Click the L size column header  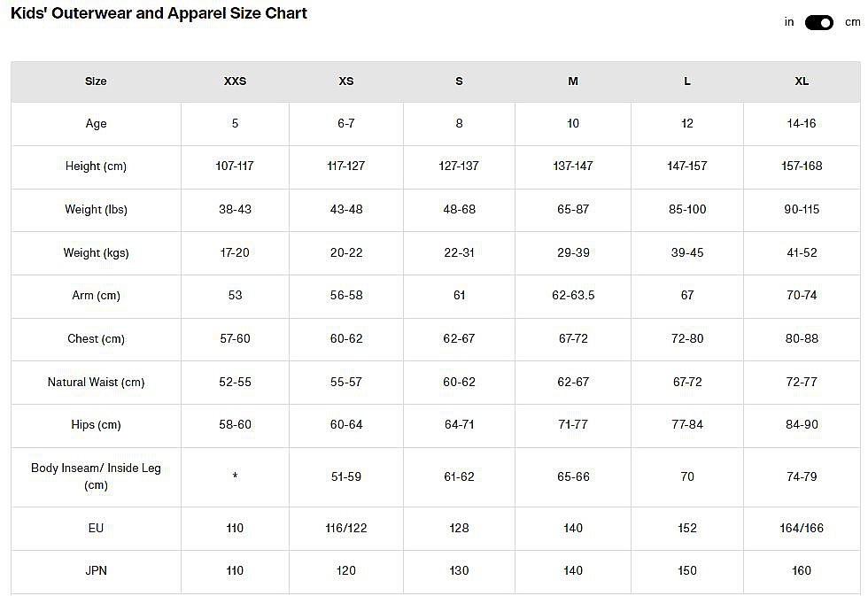(x=687, y=81)
